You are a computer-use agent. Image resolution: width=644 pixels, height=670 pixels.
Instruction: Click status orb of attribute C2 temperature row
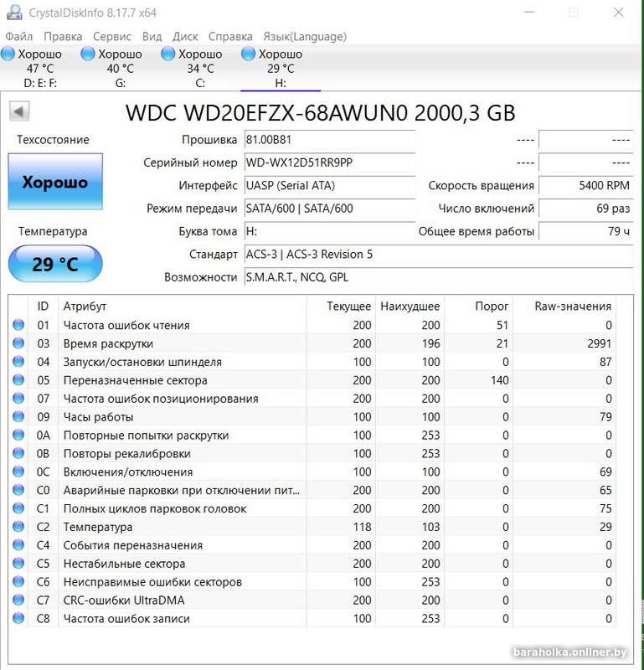(x=18, y=527)
